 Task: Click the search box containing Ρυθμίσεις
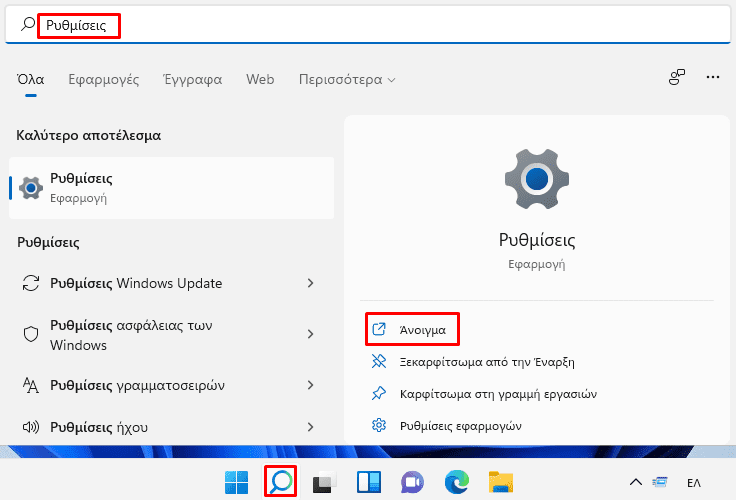tap(368, 25)
